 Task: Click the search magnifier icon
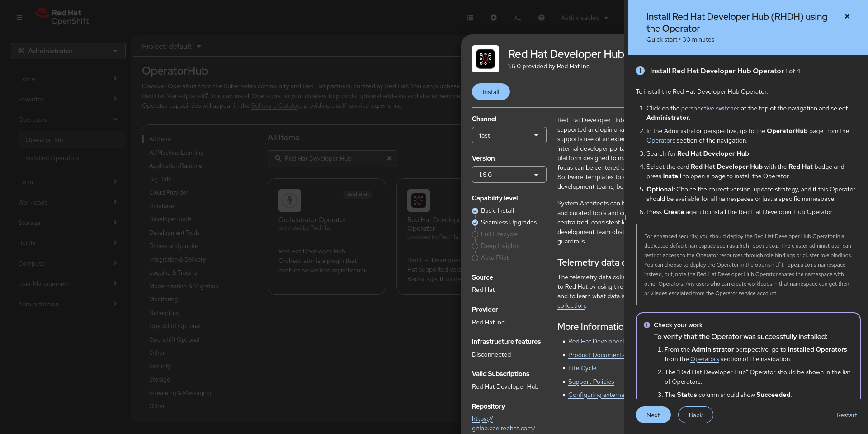click(x=278, y=158)
